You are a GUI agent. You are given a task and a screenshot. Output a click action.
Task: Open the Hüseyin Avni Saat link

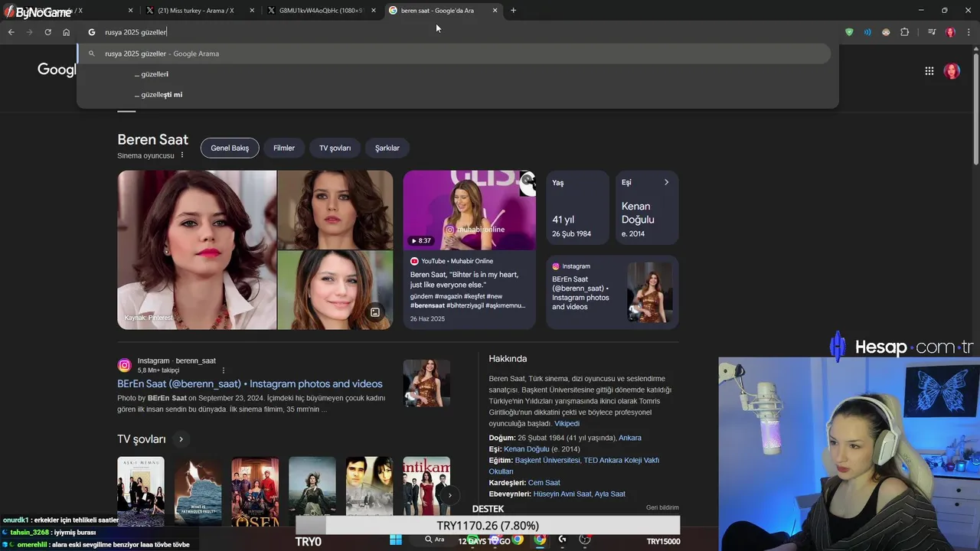coord(562,494)
